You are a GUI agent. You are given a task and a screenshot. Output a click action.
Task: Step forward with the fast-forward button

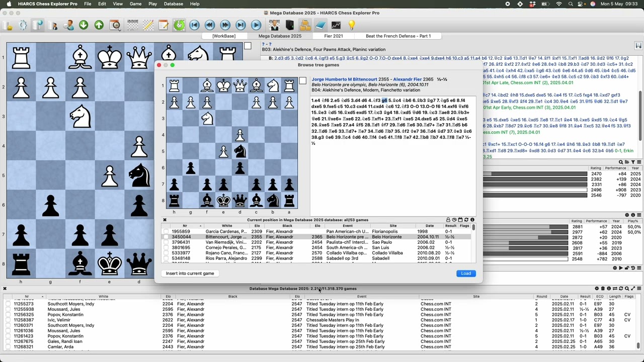(x=225, y=25)
